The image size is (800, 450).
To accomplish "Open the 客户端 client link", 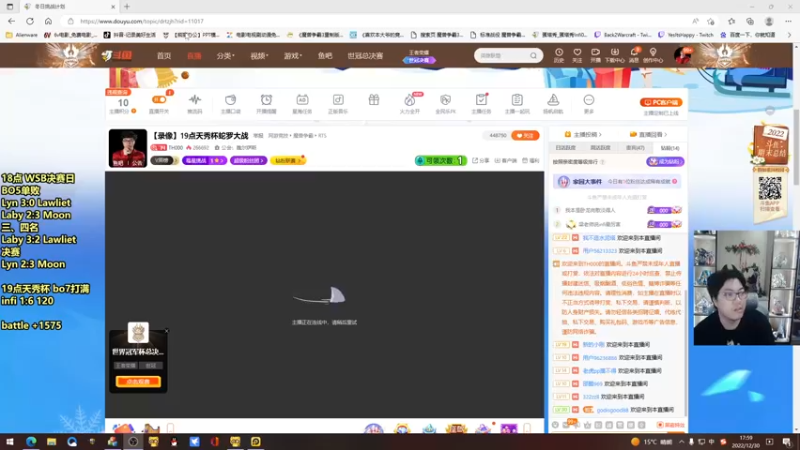I will tap(506, 161).
